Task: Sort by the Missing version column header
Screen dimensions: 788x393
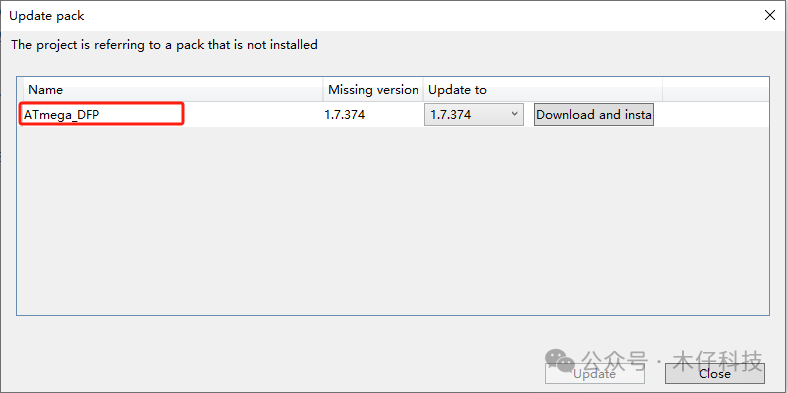Action: pos(373,90)
